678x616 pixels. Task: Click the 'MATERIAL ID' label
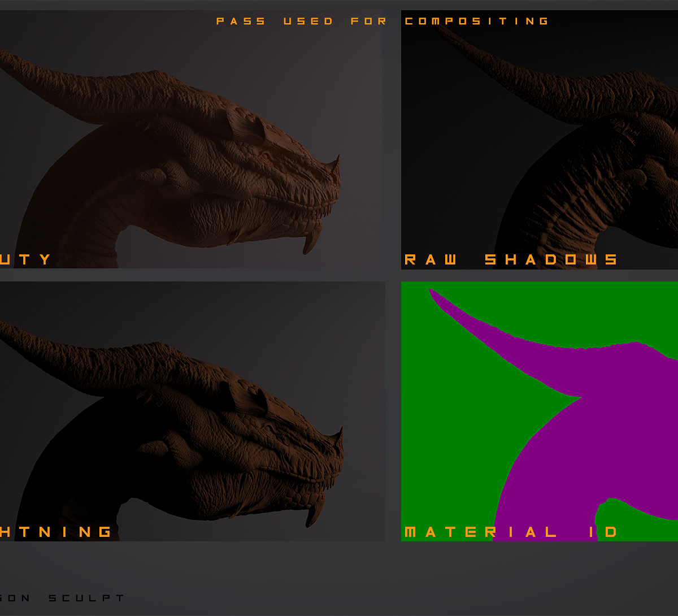511,532
